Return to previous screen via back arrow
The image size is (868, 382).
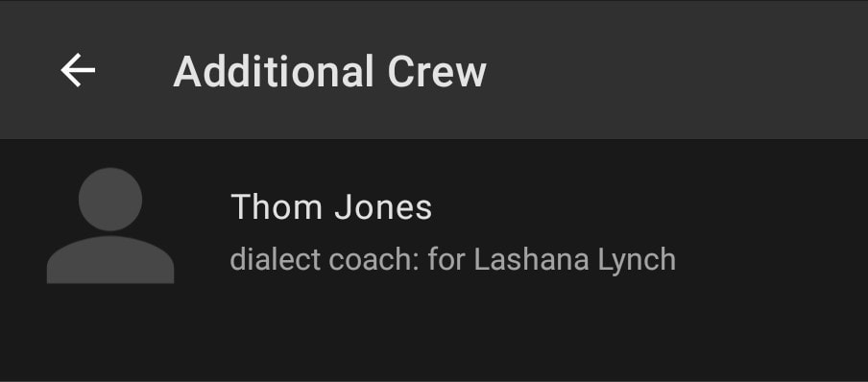pyautogui.click(x=78, y=70)
